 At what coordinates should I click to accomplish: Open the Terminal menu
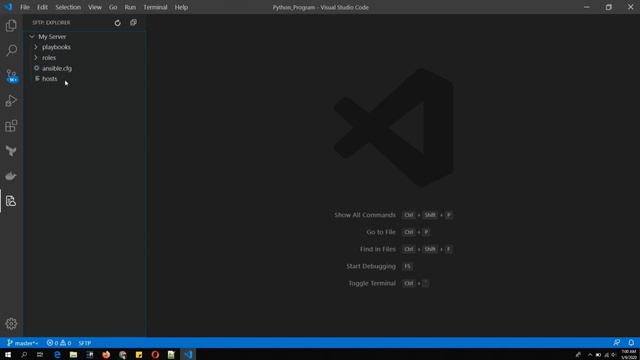click(x=156, y=7)
